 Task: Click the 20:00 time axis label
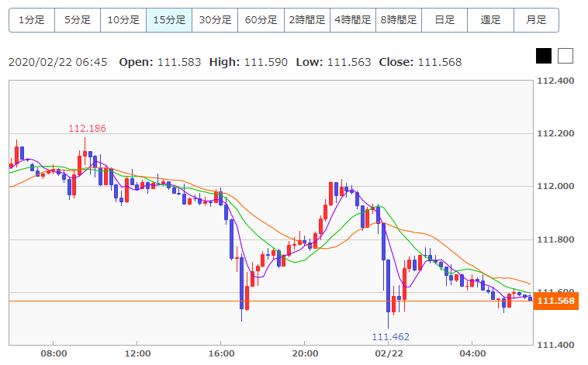(x=305, y=353)
